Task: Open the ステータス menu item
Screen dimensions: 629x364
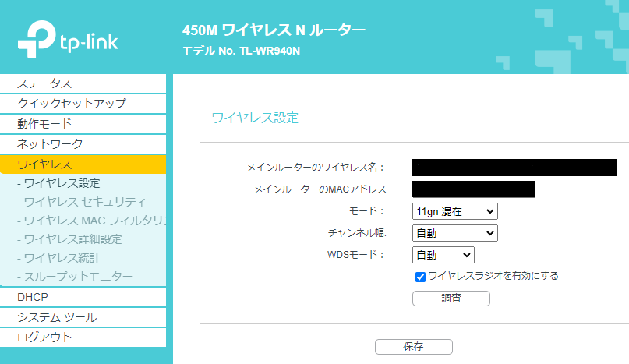Action: point(83,83)
